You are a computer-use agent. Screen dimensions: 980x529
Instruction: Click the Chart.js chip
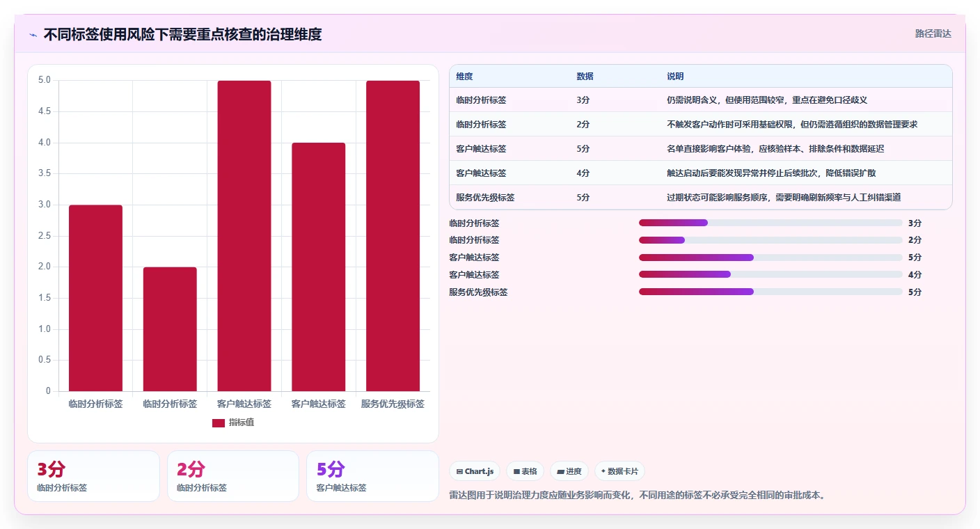pyautogui.click(x=475, y=471)
